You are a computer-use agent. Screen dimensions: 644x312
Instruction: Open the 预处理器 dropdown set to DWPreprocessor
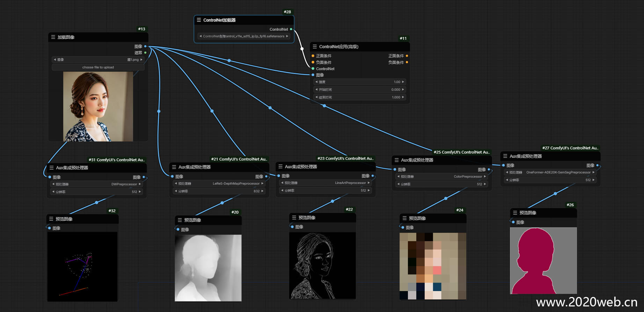point(97,184)
